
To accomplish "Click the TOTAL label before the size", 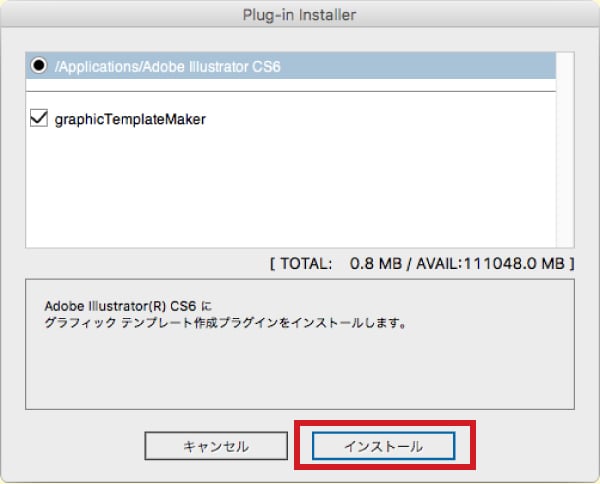I will (x=306, y=264).
